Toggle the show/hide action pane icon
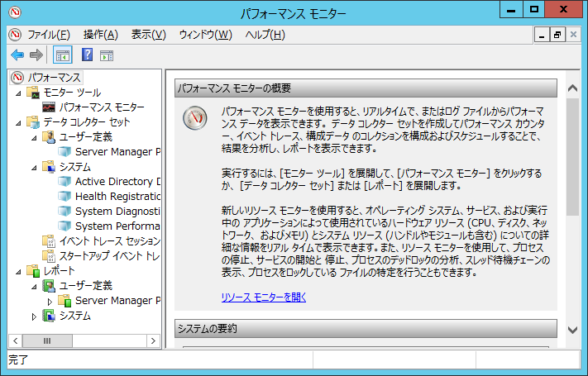Screen dimensions: 588x376 click(107, 56)
